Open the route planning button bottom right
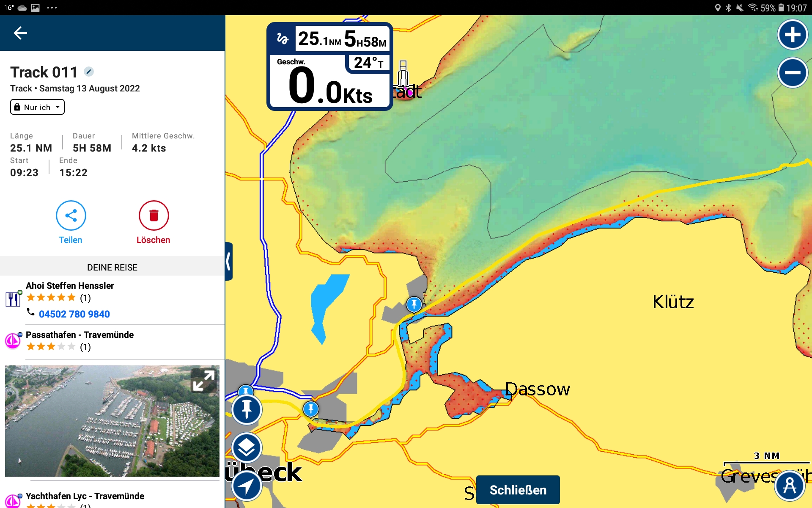 pyautogui.click(x=789, y=486)
